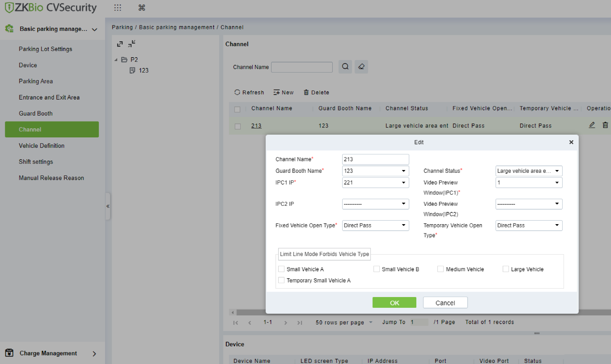Click the Channel Name search field
The width and height of the screenshot is (611, 364).
(x=302, y=67)
